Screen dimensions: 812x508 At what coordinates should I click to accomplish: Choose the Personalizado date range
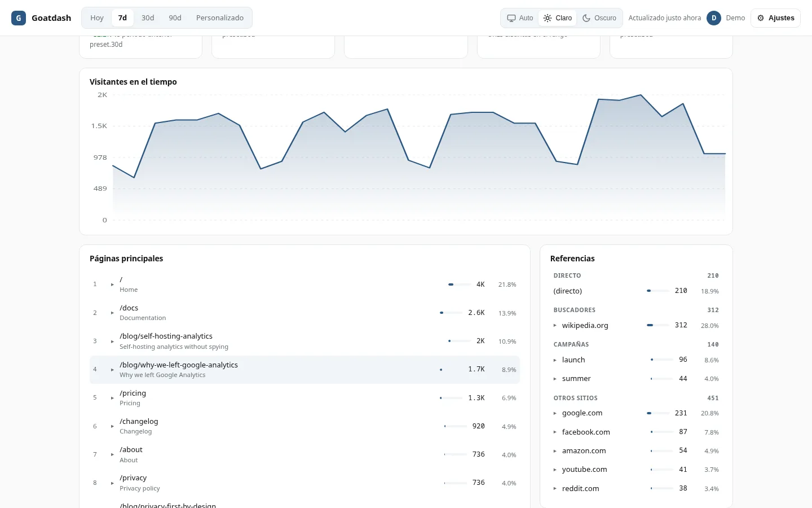220,18
